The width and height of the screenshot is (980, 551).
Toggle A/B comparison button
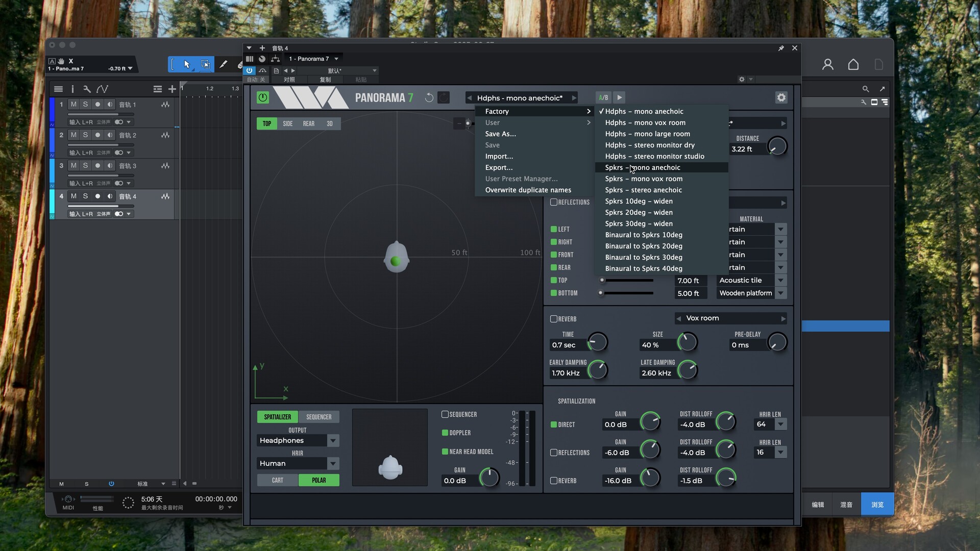(603, 97)
